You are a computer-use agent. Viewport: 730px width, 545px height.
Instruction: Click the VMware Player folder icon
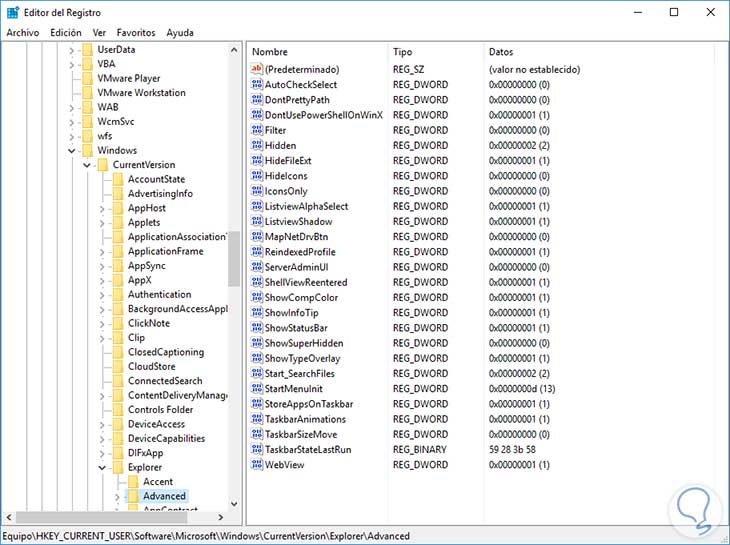pos(88,78)
